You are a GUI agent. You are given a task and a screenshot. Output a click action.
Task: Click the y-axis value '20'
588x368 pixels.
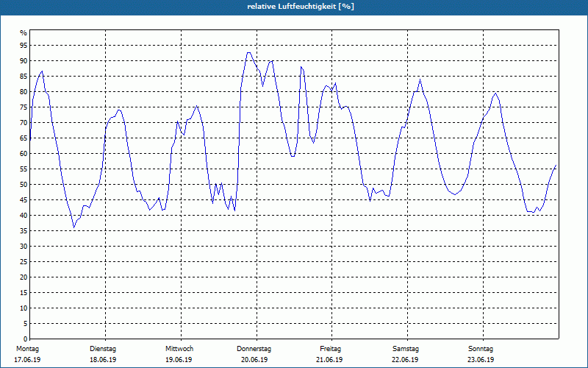24,277
